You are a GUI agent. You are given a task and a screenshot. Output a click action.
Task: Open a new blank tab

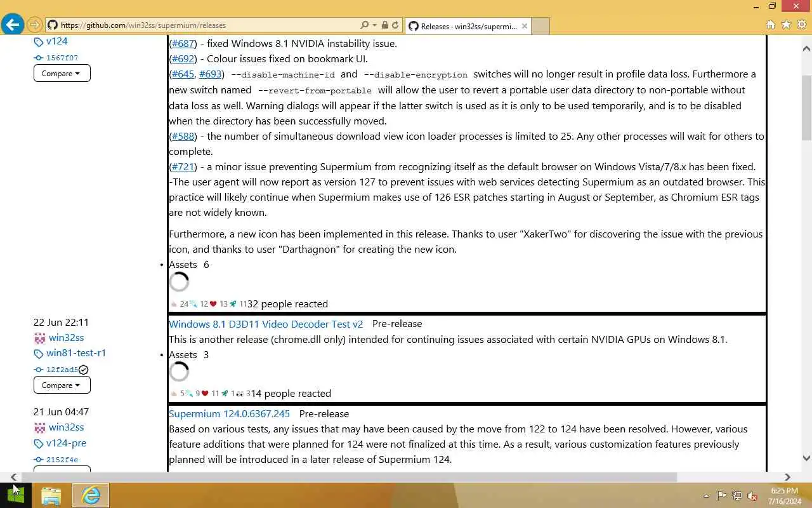pos(540,26)
